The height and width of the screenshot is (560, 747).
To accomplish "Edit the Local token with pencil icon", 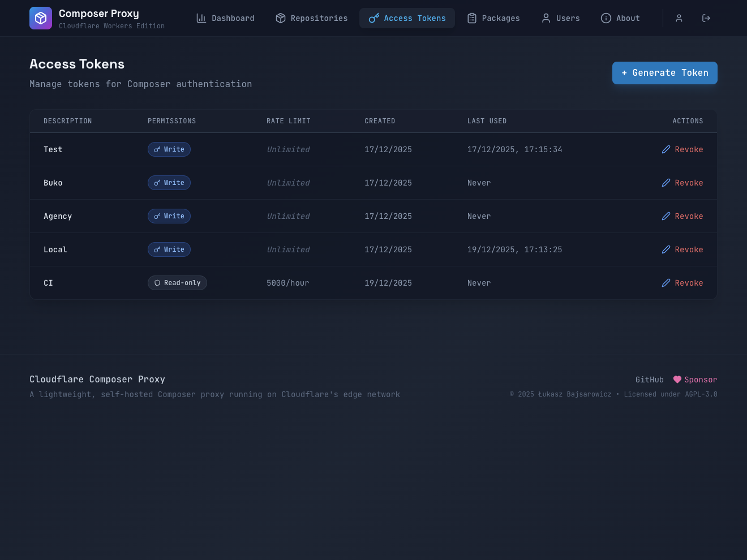I will tap(666, 249).
